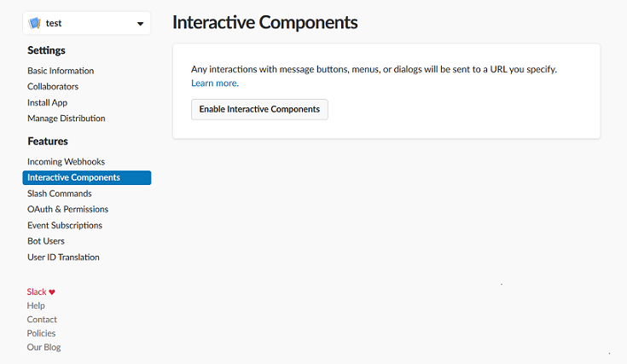Click the test app icon
Screen dimensions: 627x364
click(x=35, y=23)
